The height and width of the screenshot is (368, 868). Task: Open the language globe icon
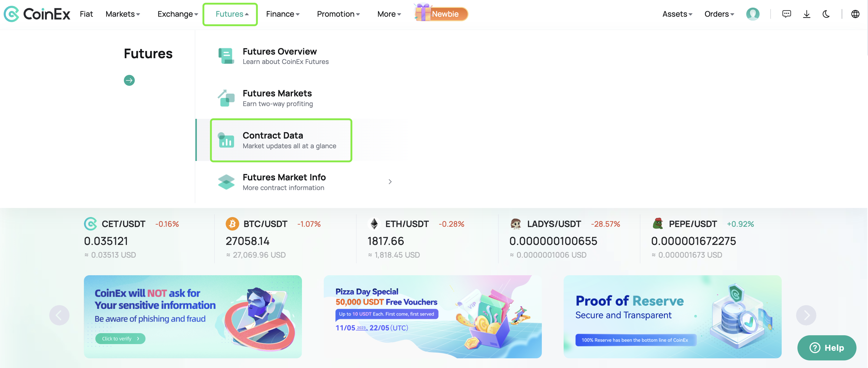855,14
